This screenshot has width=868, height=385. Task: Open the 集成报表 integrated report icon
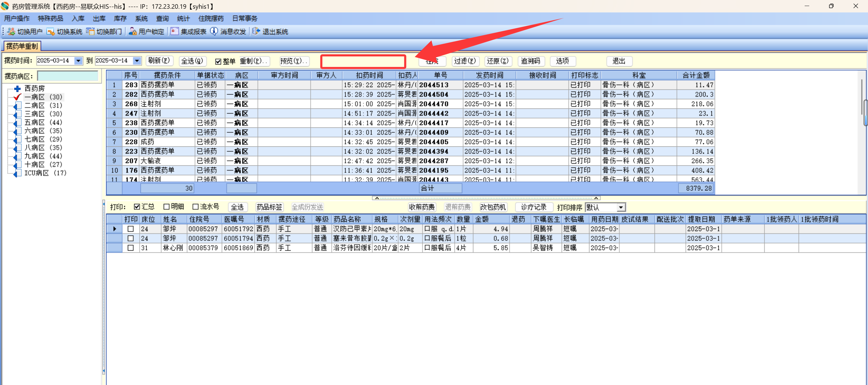click(x=174, y=31)
